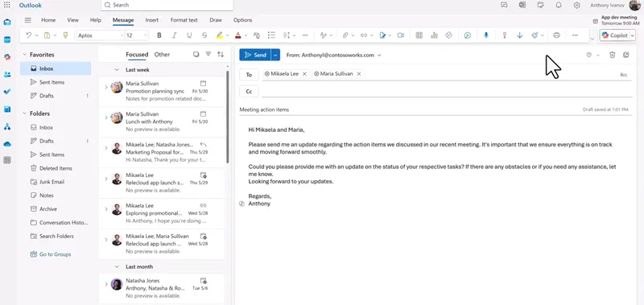Open the Format text tab
Image resolution: width=644 pixels, height=305 pixels.
(184, 20)
